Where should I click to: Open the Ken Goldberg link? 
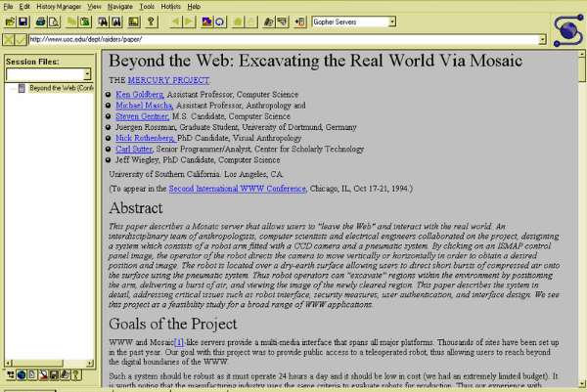(x=140, y=94)
